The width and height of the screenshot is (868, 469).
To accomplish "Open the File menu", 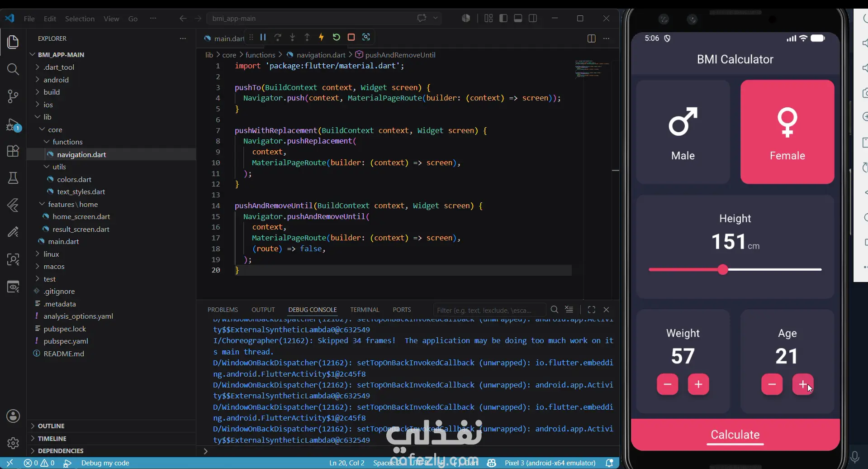I will [29, 19].
